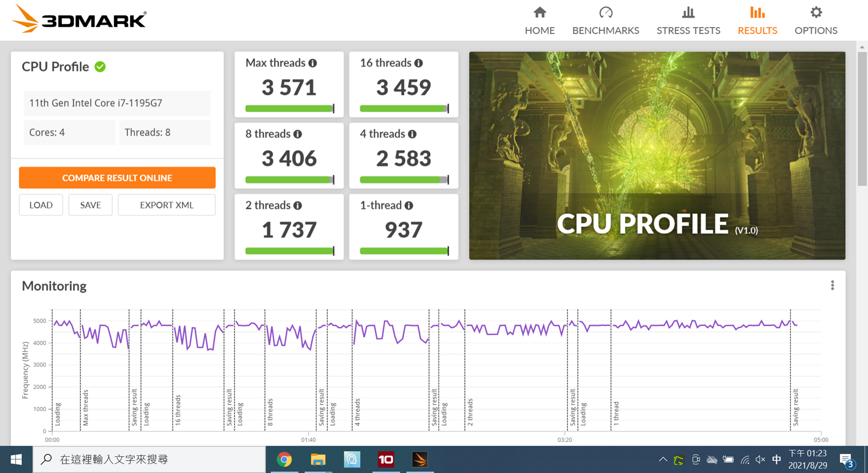
Task: Open the Benchmarks tab
Action: 605,21
